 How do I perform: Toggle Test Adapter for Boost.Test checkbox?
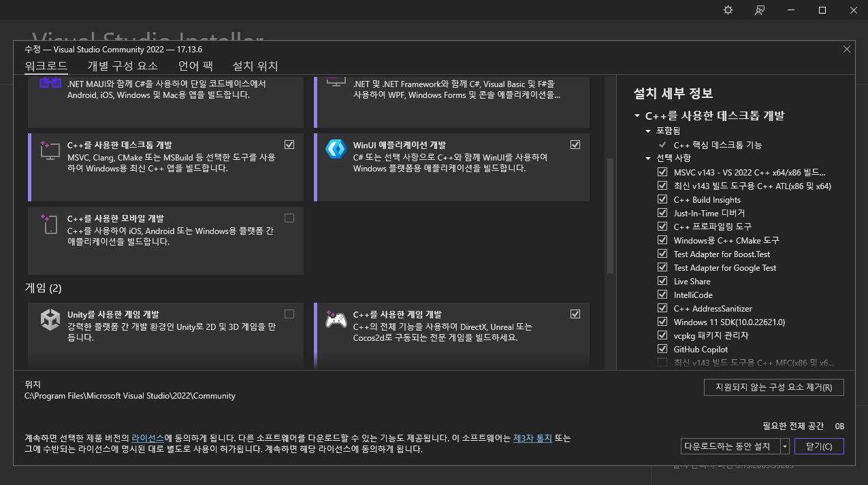(662, 254)
